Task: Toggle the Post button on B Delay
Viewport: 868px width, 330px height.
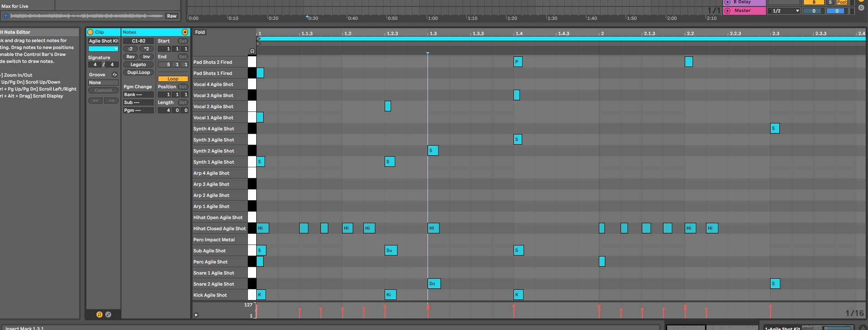Action: [842, 2]
